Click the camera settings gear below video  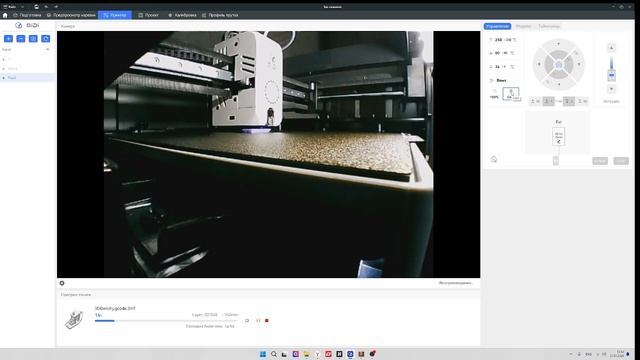[x=62, y=283]
